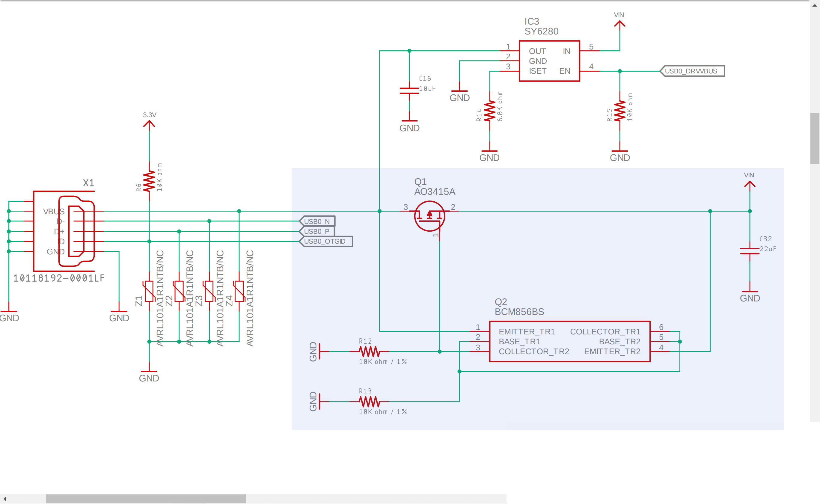Viewport: 820px width, 504px height.
Task: Click the COLLECTOR_TR2 pin label
Action: click(x=534, y=351)
